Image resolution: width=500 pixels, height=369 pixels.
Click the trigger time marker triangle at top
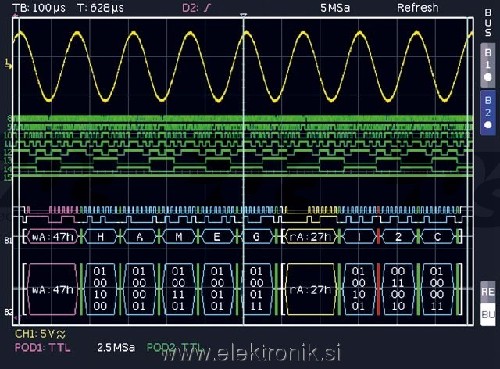(244, 15)
